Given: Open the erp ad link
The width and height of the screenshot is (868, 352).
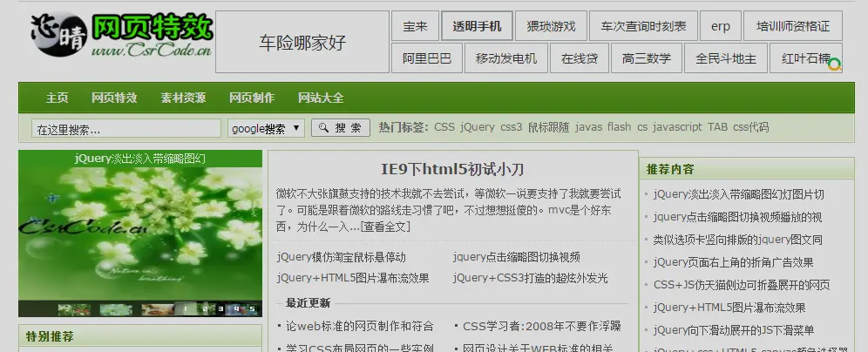Looking at the screenshot, I should pos(720,26).
